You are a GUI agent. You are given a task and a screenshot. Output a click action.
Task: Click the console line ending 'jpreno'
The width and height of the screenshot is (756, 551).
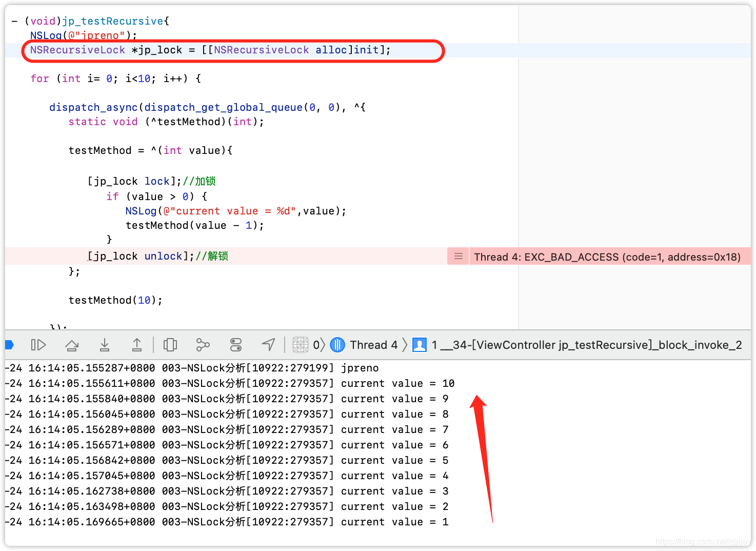(x=192, y=368)
